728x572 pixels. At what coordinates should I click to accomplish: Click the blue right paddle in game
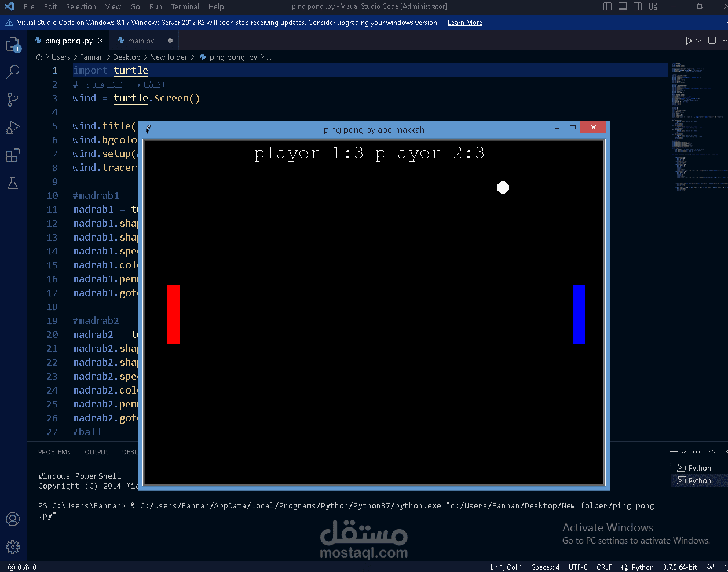[x=579, y=314]
